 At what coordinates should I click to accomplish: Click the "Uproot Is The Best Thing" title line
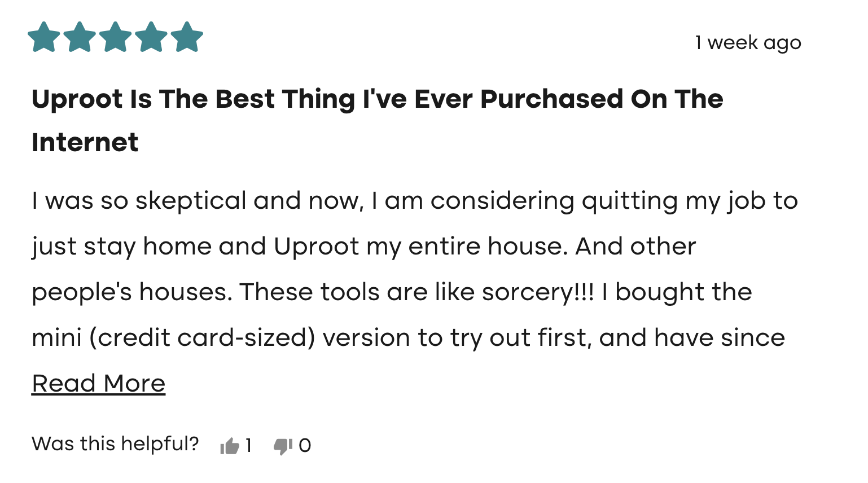tap(377, 99)
